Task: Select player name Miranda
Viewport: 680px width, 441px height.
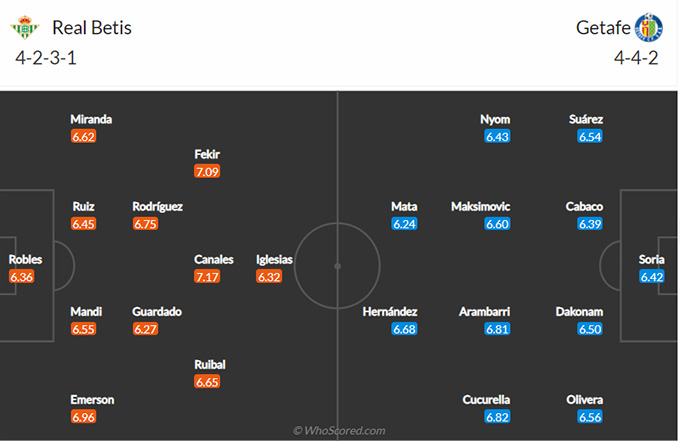Action: point(91,119)
